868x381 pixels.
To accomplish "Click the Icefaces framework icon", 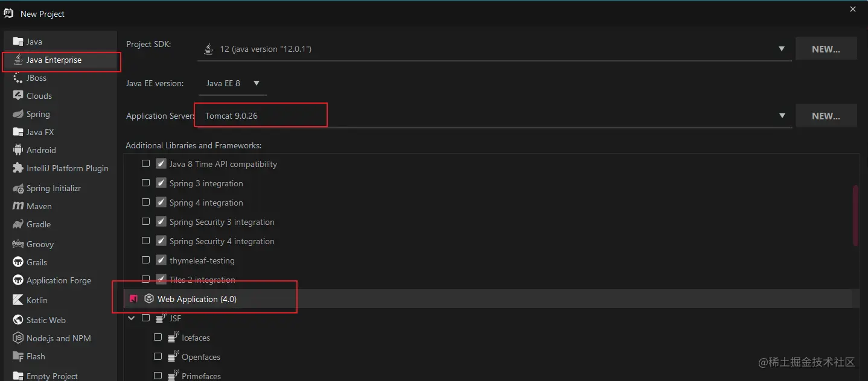I will 173,336.
